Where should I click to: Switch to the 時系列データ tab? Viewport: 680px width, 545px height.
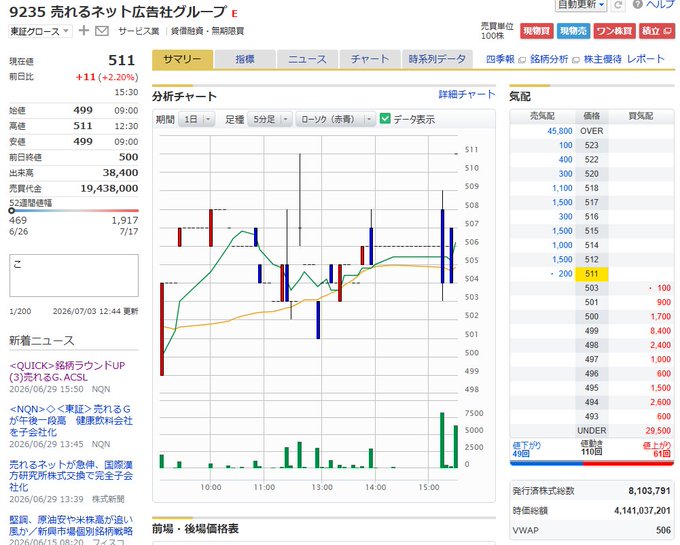pyautogui.click(x=437, y=59)
